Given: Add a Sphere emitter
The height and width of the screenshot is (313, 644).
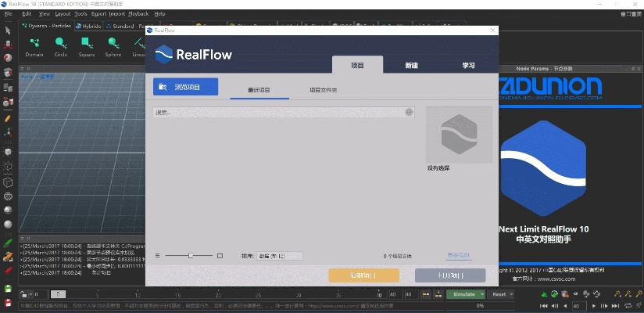Looking at the screenshot, I should (113, 47).
